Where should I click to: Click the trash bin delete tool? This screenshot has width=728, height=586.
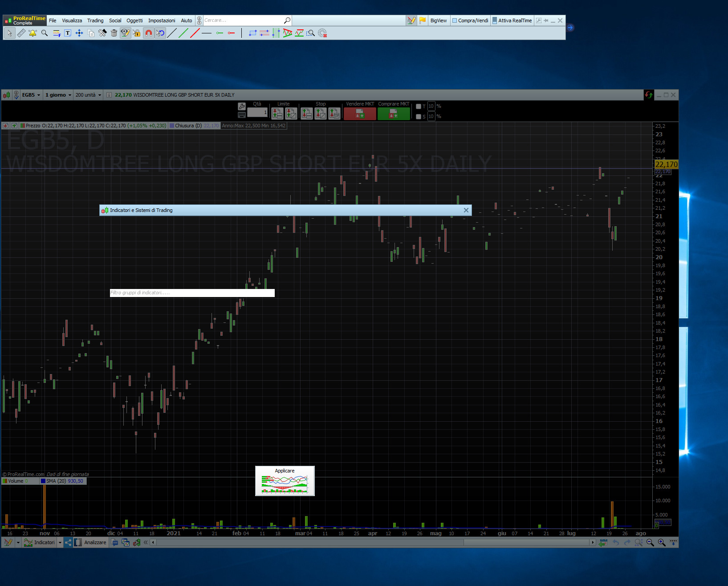click(x=114, y=33)
